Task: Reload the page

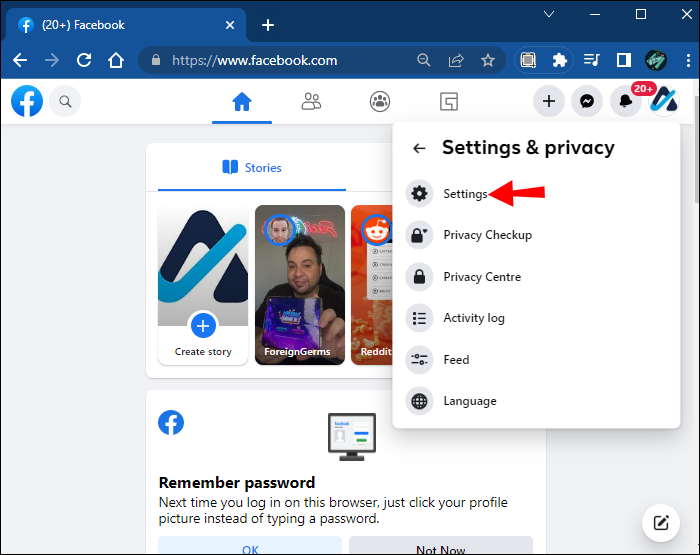Action: pyautogui.click(x=84, y=60)
